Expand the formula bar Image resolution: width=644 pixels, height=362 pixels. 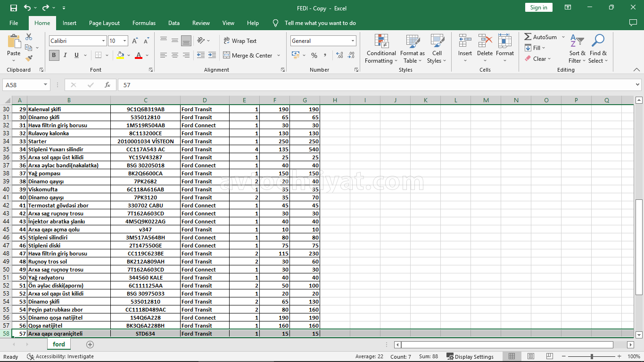[637, 85]
